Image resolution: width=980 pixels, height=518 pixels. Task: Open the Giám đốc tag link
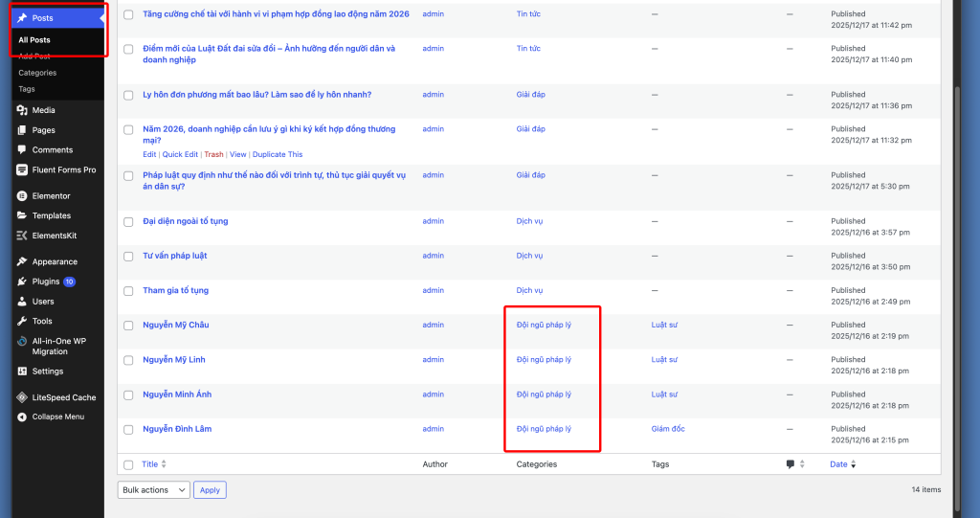click(668, 429)
